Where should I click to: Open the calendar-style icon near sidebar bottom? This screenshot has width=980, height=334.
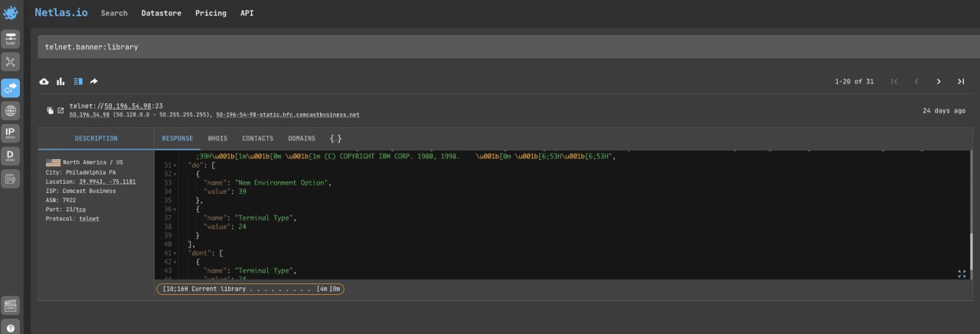[x=11, y=306]
